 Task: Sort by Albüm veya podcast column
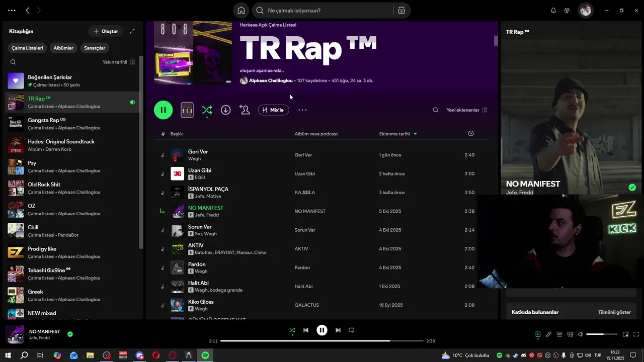pyautogui.click(x=316, y=134)
